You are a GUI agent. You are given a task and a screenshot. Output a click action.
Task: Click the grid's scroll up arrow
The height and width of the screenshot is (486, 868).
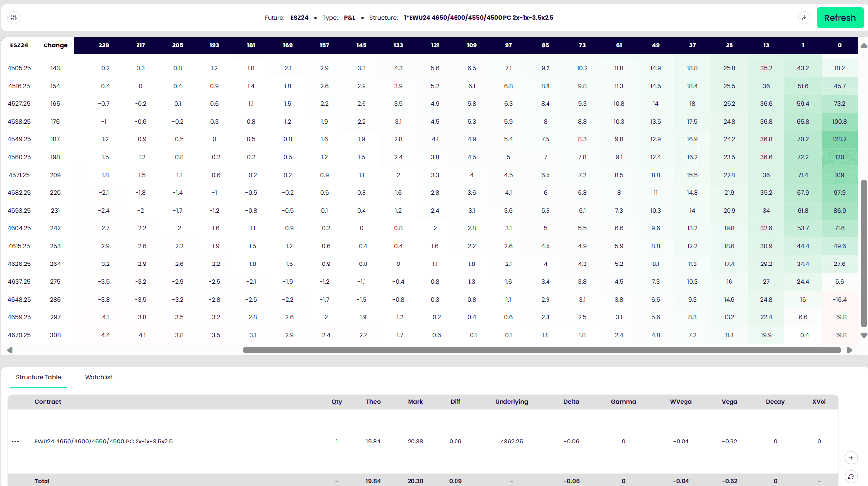click(x=864, y=45)
